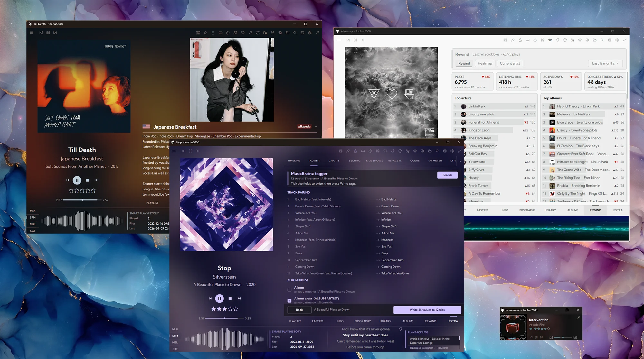Click the Japanese Breakfast artist photo
This screenshot has height=359, width=644.
pyautogui.click(x=232, y=80)
